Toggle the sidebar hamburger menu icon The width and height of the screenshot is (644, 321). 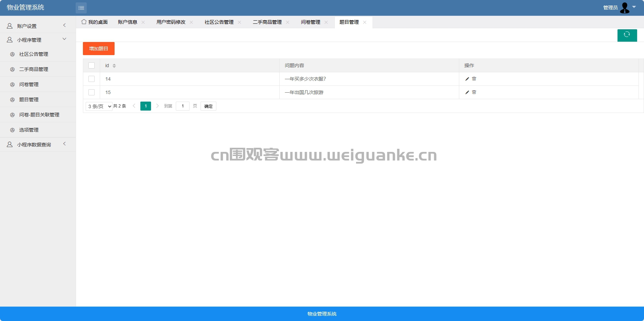[x=81, y=8]
